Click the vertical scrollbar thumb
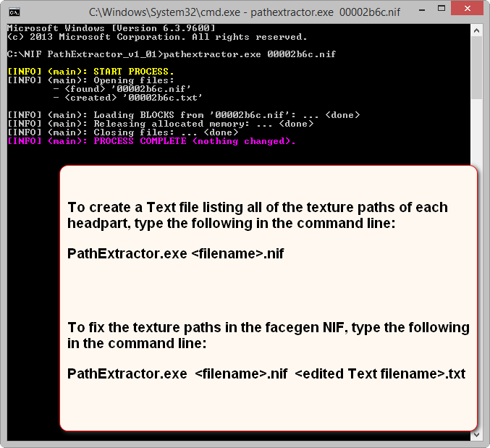The image size is (490, 448). pyautogui.click(x=476, y=68)
